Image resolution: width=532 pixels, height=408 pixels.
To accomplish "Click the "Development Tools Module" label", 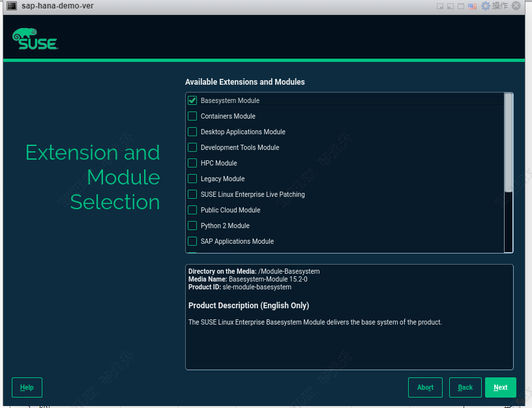I will point(240,147).
